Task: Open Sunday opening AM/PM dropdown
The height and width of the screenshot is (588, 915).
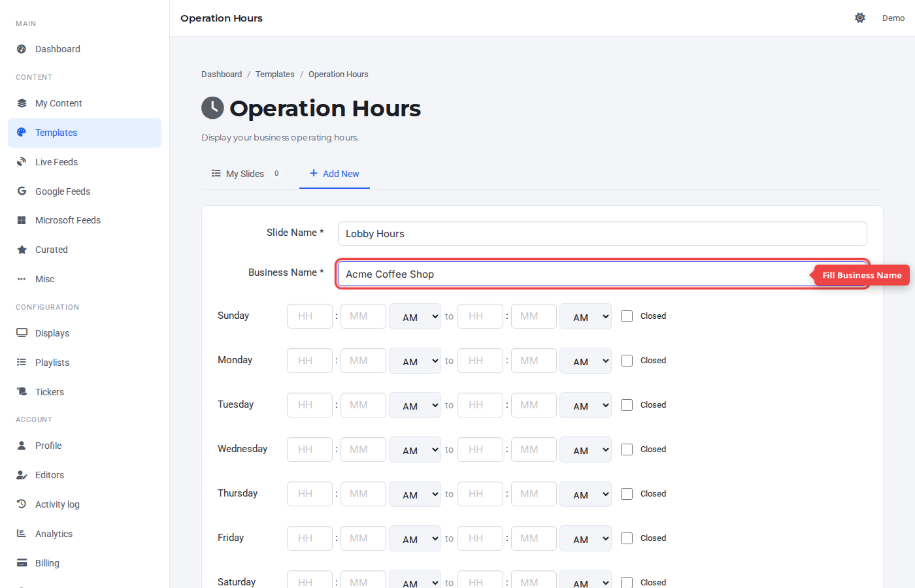Action: point(415,316)
